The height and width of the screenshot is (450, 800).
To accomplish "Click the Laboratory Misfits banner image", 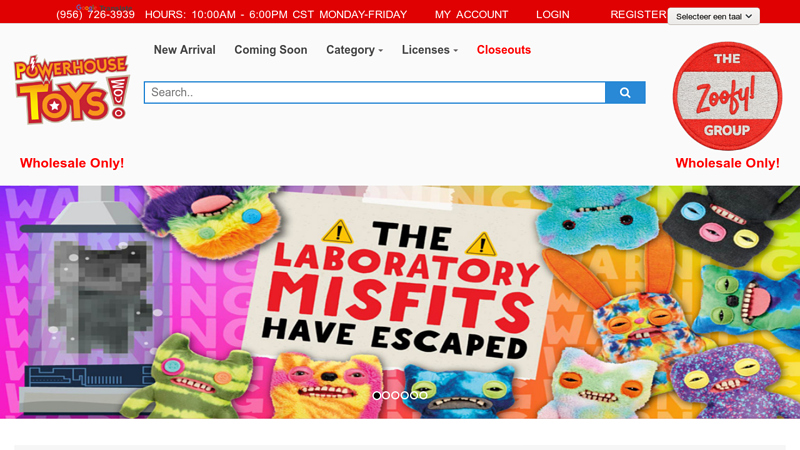I will tap(400, 302).
